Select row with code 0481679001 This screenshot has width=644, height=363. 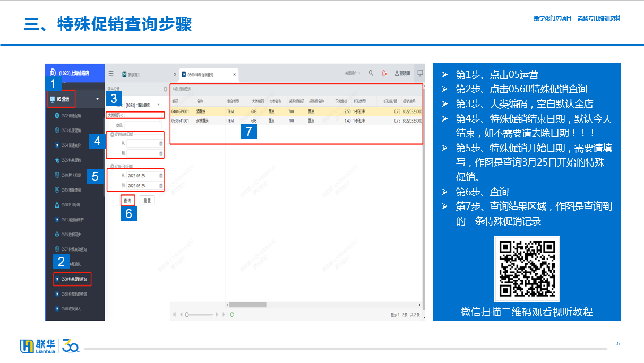click(296, 111)
